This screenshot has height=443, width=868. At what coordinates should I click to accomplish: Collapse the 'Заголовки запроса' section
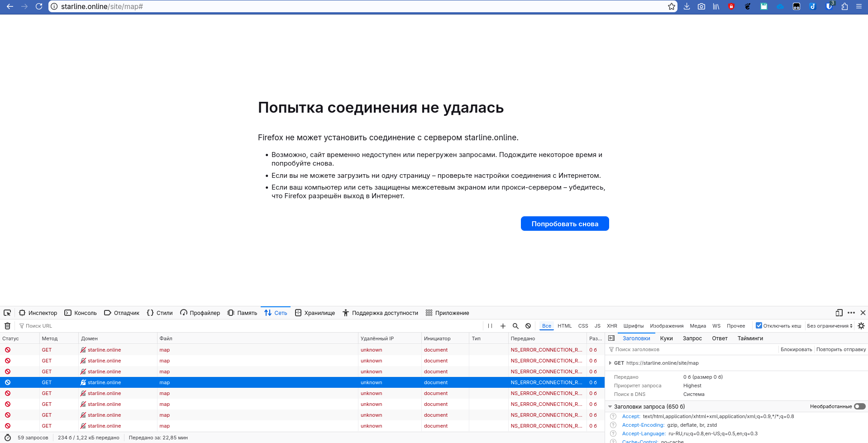tap(610, 406)
